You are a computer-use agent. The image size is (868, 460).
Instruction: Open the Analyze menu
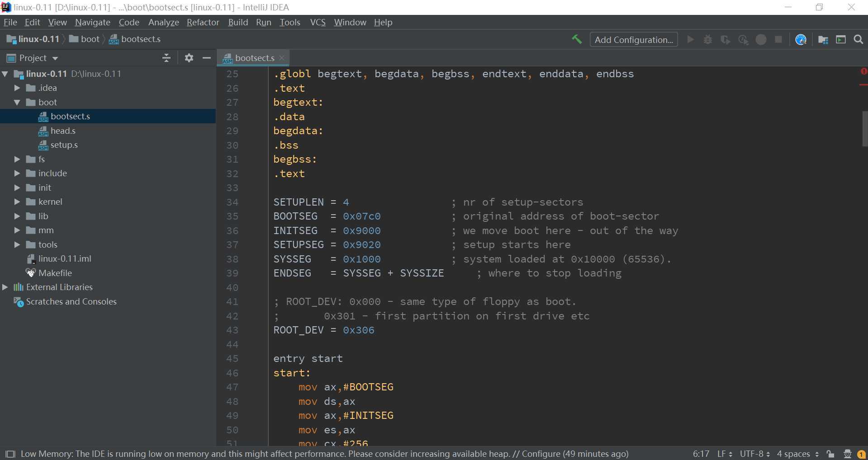163,22
